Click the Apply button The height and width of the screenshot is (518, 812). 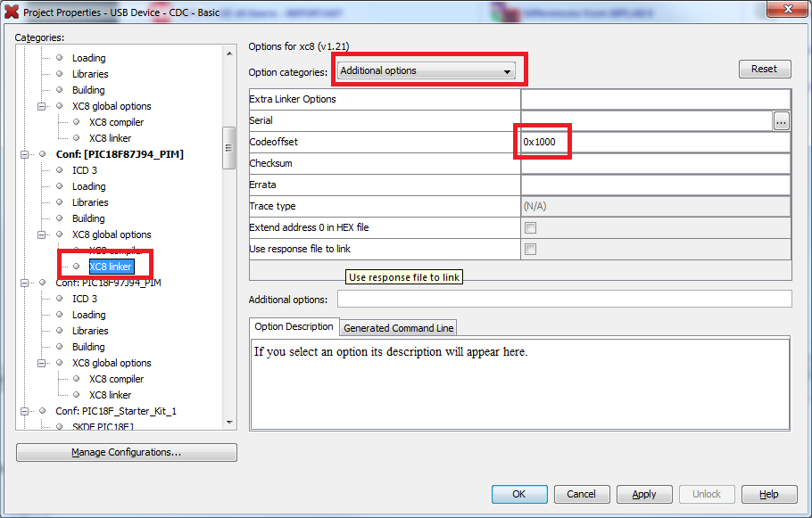[644, 494]
